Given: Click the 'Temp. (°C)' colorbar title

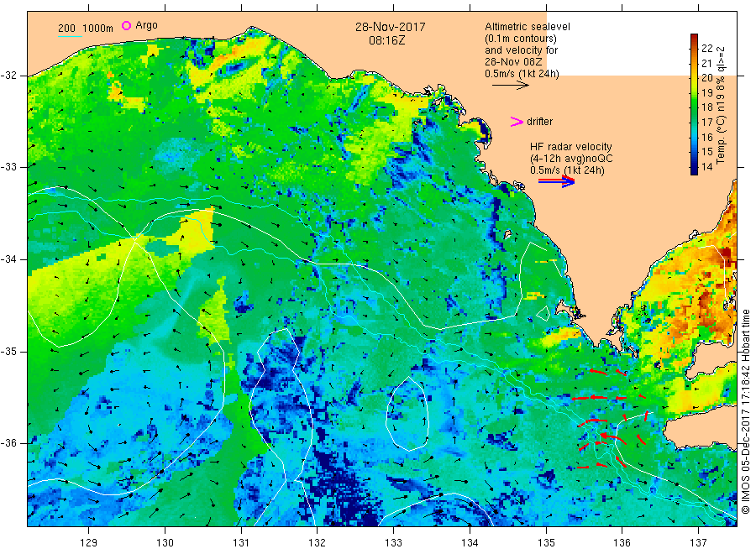Looking at the screenshot, I should coord(721,139).
